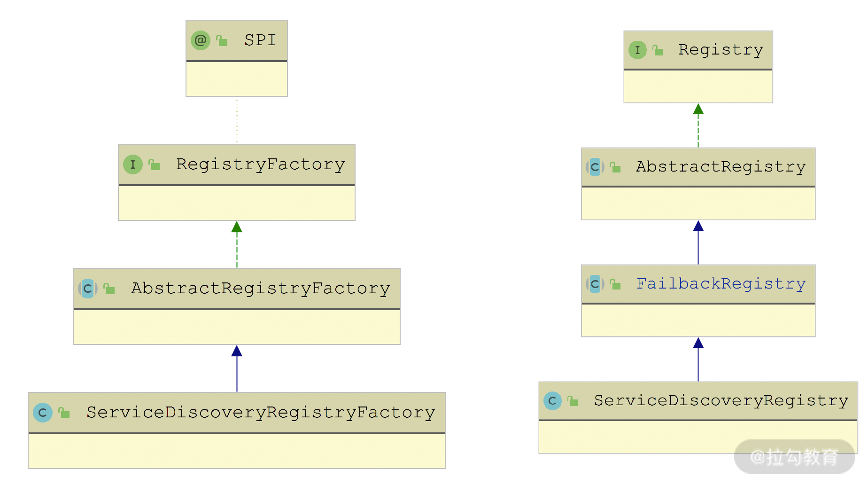Image resolution: width=868 pixels, height=485 pixels.
Task: Click the interface icon beside RegistryFactory
Action: (133, 164)
